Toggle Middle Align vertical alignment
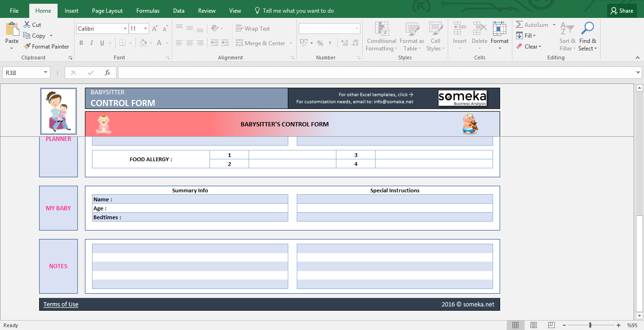 [x=190, y=28]
